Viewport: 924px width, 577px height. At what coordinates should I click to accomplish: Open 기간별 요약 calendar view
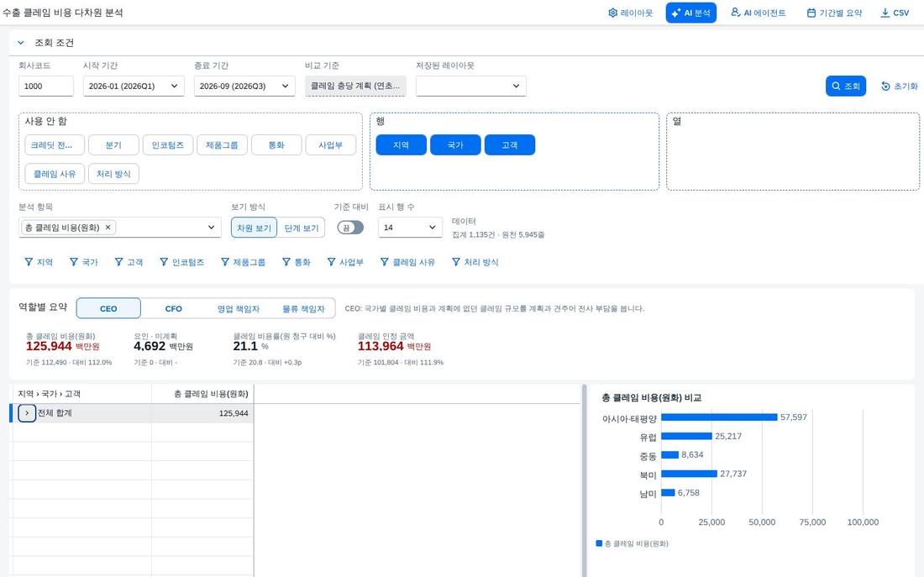834,13
